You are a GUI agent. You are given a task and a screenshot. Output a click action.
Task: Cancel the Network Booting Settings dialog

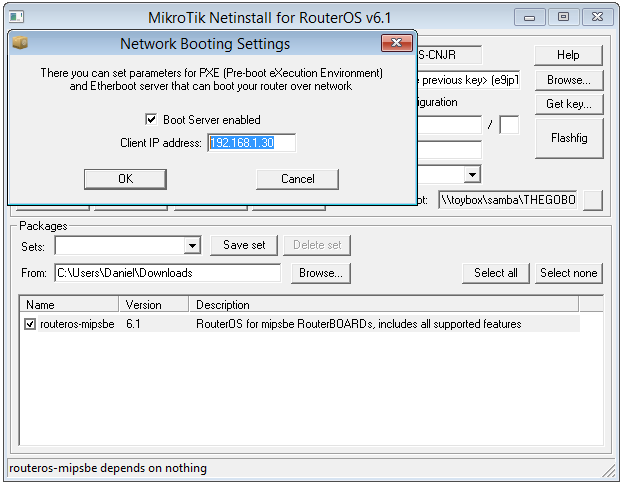297,179
